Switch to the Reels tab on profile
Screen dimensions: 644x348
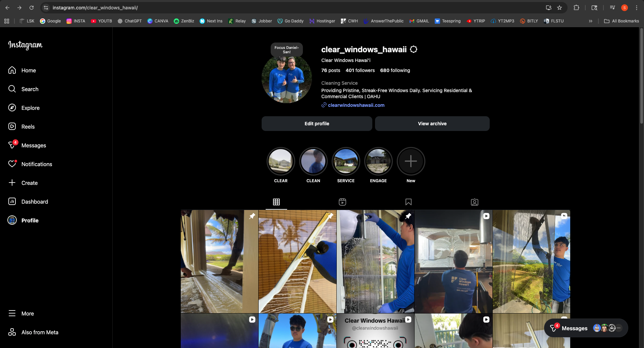[x=342, y=202]
